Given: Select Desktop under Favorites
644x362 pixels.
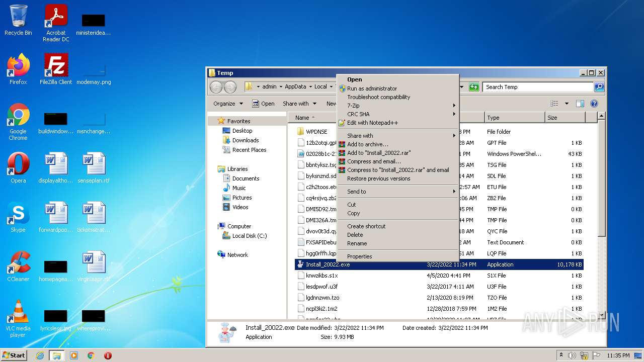Looking at the screenshot, I should tap(242, 131).
